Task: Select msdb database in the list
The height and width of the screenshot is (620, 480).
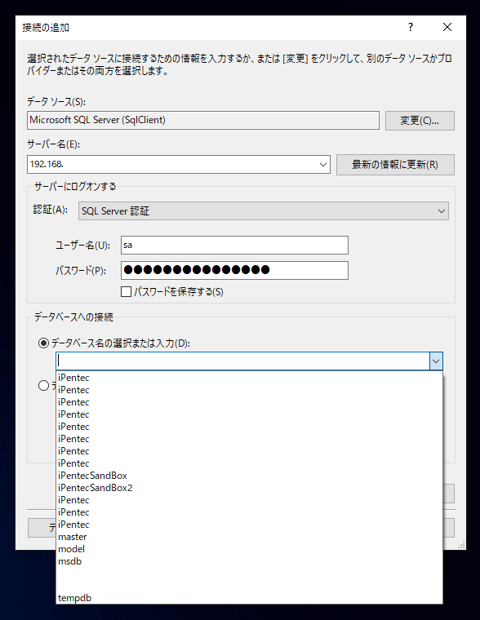Action: 249,561
